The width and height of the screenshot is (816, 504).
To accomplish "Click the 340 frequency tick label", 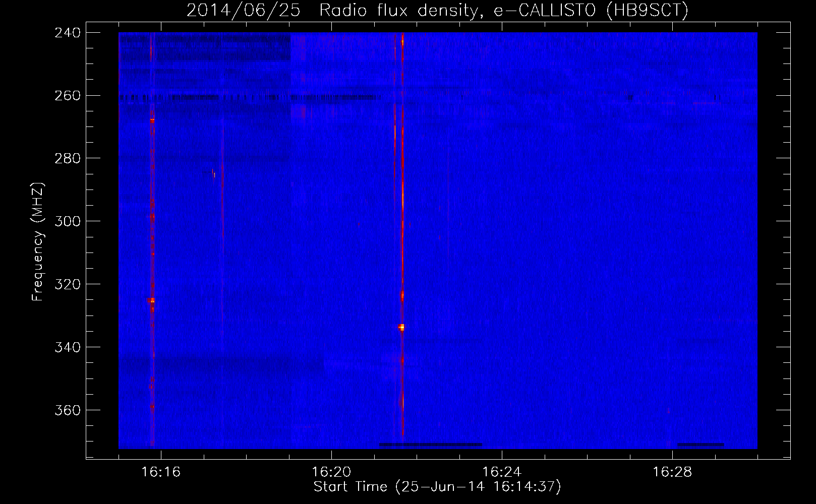I will [x=67, y=347].
